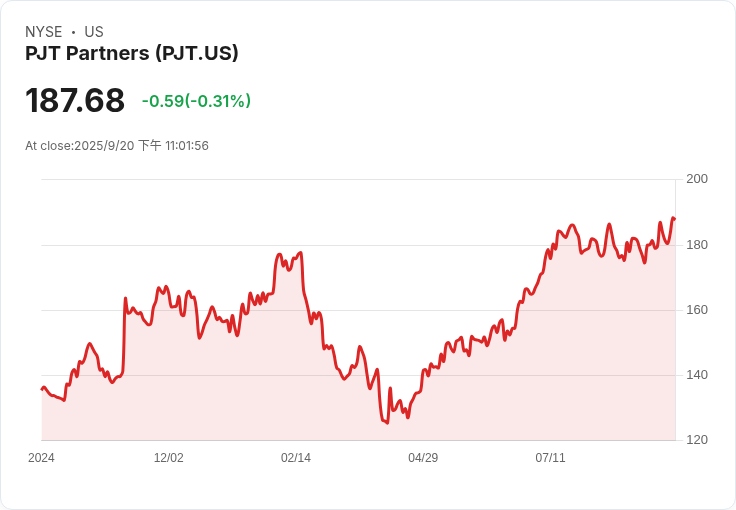Click the 07/11 date axis label
The width and height of the screenshot is (736, 510).
550,458
